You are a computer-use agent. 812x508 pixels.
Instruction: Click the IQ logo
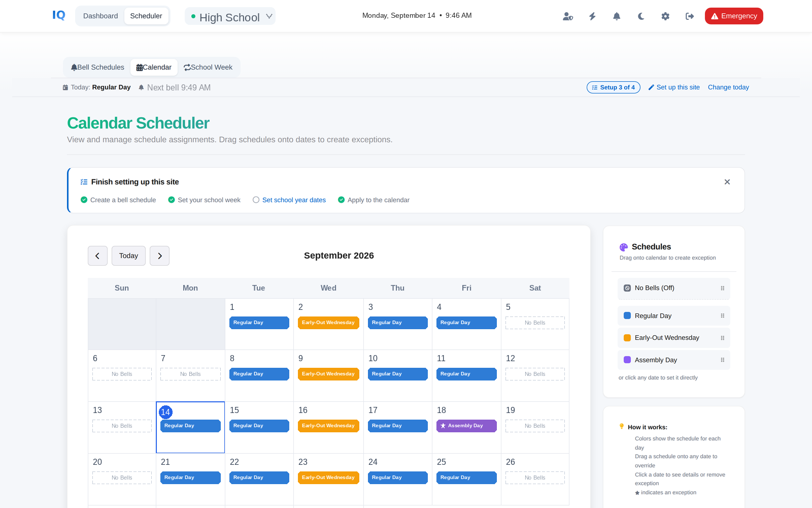coord(59,15)
